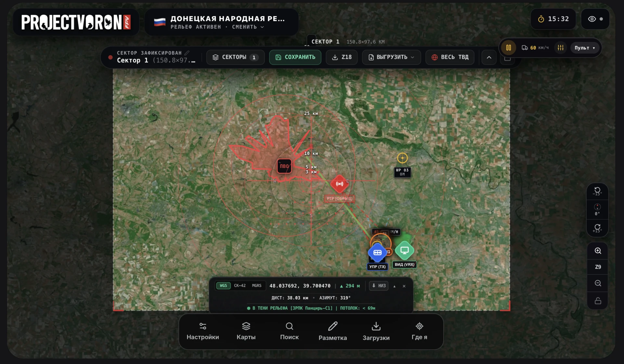Toggle the eye visibility button
Image resolution: width=624 pixels, height=364 pixels.
coord(595,19)
